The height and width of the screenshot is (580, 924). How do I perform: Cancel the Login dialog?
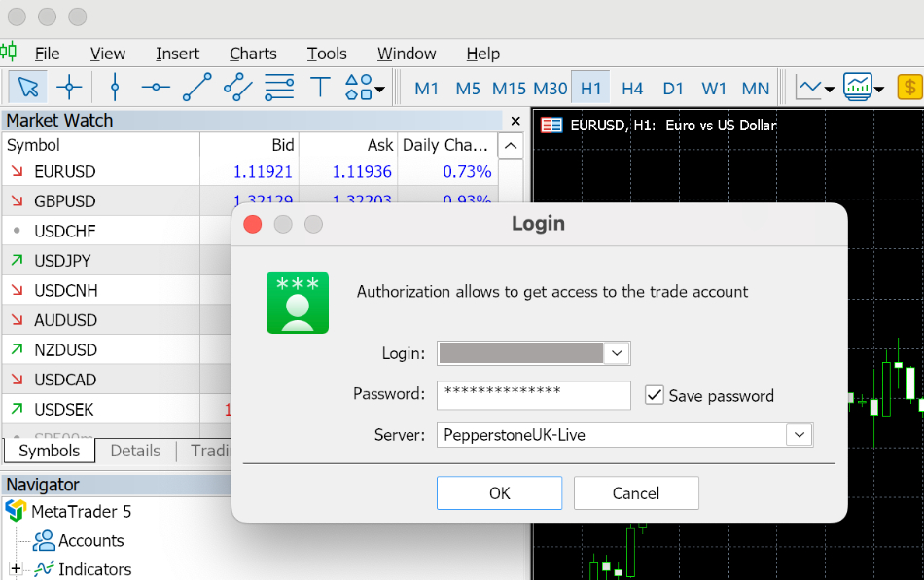636,492
